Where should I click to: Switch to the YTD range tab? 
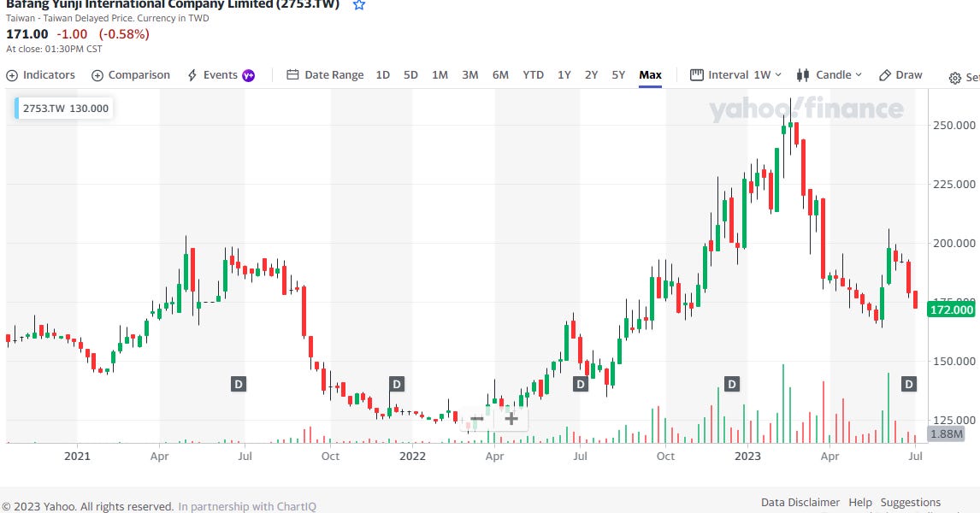[533, 74]
